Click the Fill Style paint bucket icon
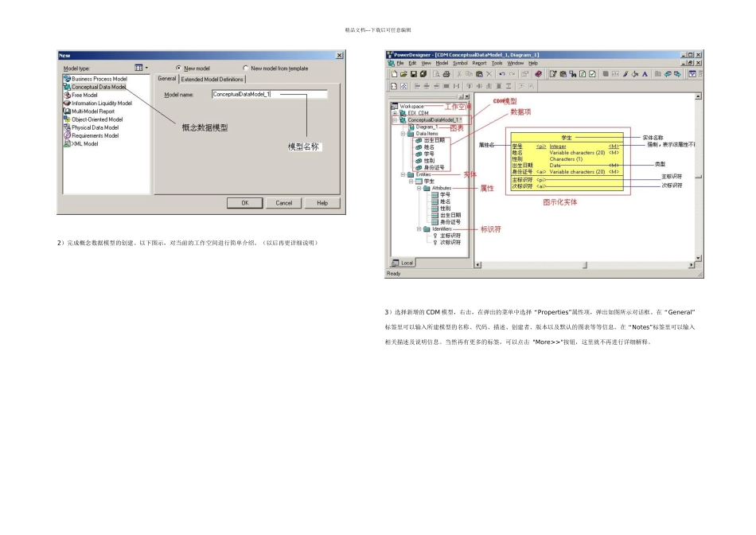Image resolution: width=756 pixels, height=535 pixels. click(635, 74)
